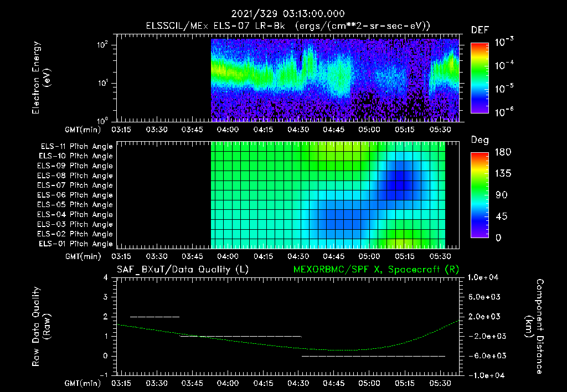Select the ELS-02 Pitch Angle row label
Viewport: 567px width, 392px height.
point(75,234)
